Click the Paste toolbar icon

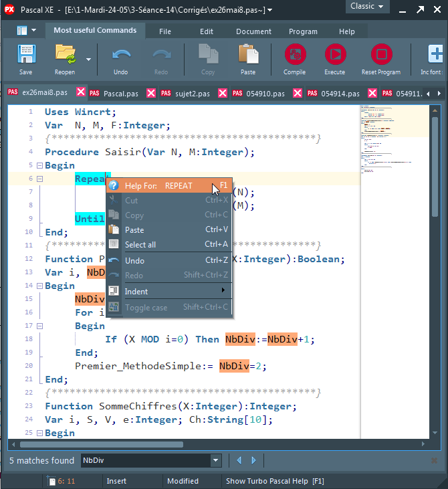[x=248, y=55]
